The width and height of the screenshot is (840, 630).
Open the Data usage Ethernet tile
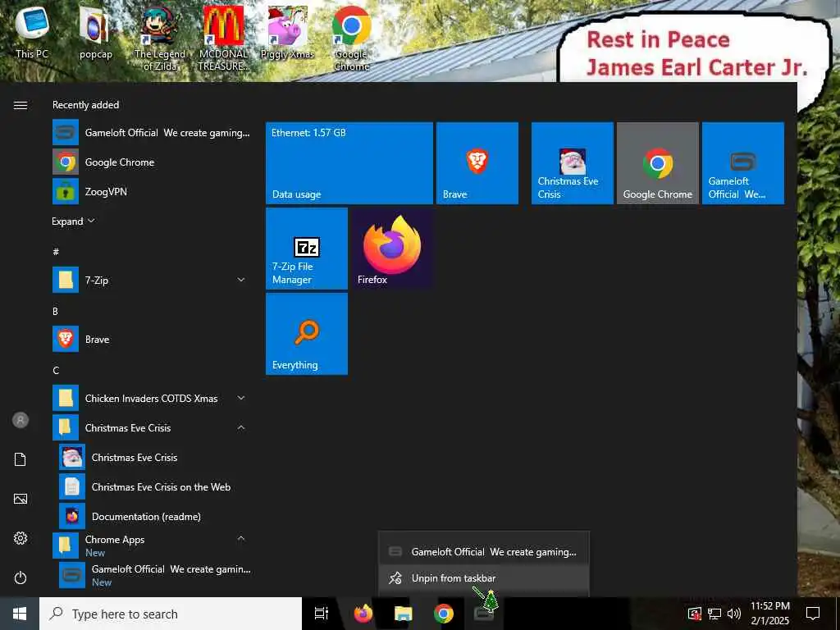[349, 163]
